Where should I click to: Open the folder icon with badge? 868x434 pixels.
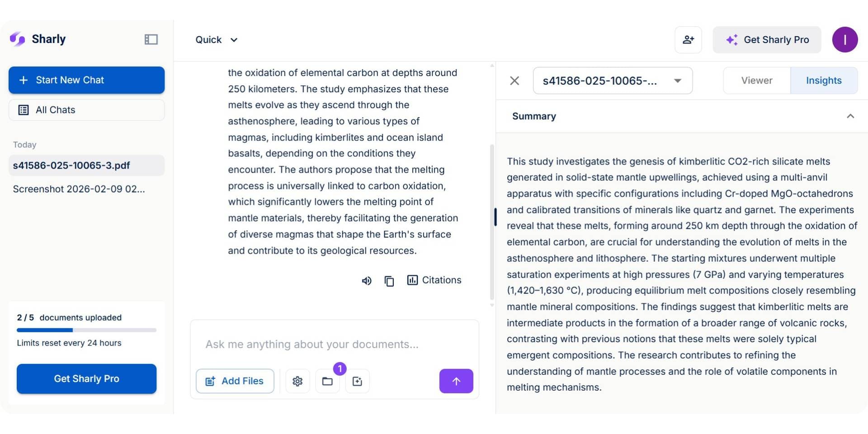pos(327,381)
